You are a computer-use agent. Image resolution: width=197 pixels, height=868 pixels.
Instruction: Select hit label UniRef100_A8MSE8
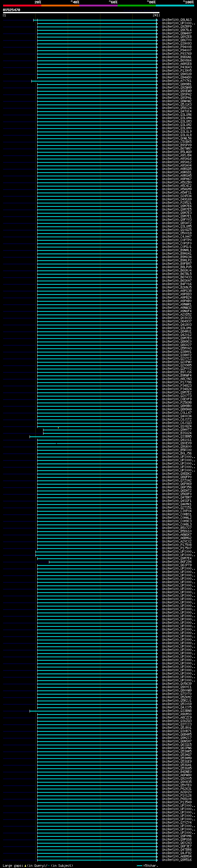tap(177, 64)
